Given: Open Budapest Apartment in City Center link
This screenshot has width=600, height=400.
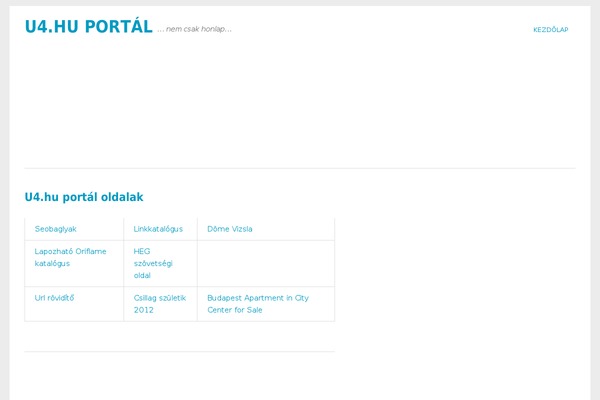Looking at the screenshot, I should (x=258, y=304).
